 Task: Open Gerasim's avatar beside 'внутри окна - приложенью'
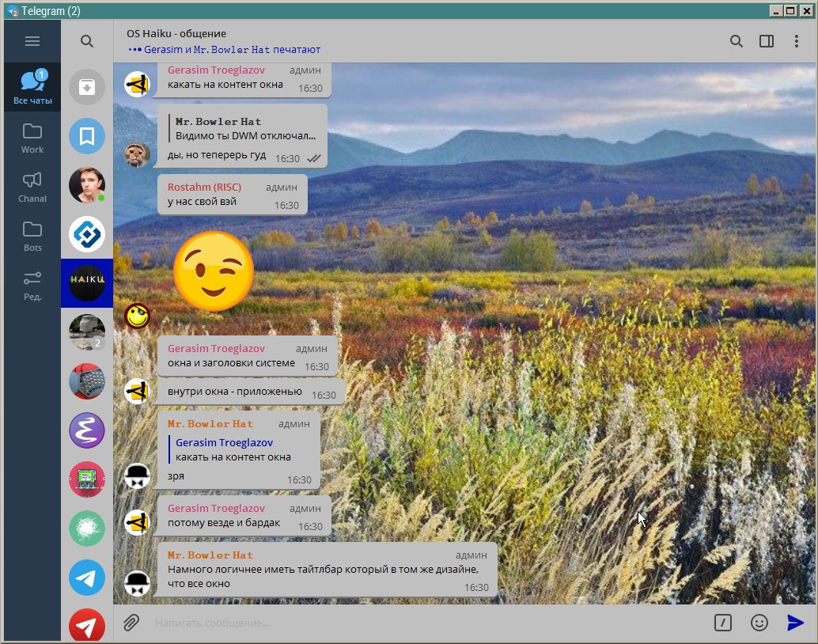tap(137, 392)
